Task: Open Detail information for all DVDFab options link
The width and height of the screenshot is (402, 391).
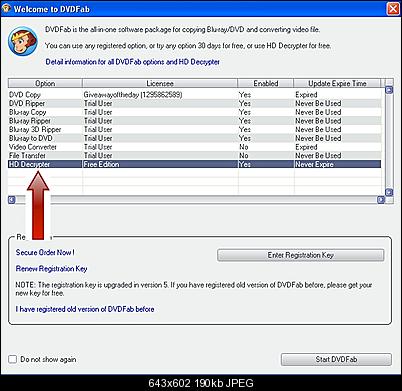Action: (132, 62)
